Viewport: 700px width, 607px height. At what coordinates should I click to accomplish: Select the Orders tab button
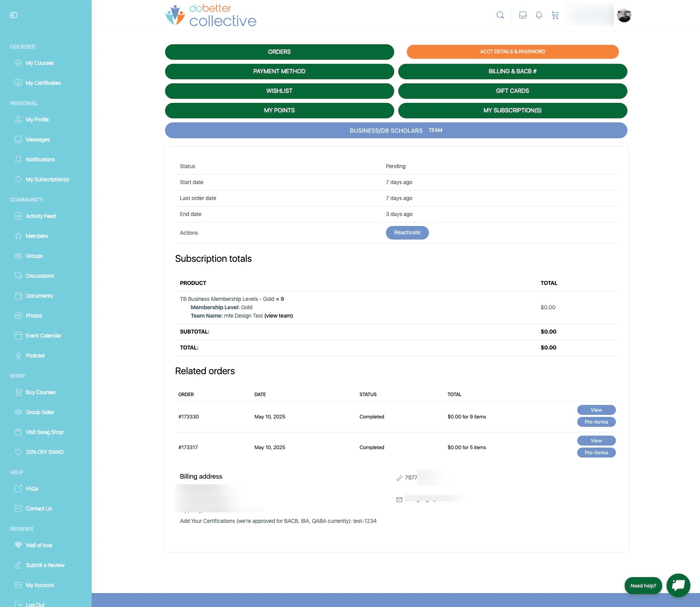pos(279,52)
